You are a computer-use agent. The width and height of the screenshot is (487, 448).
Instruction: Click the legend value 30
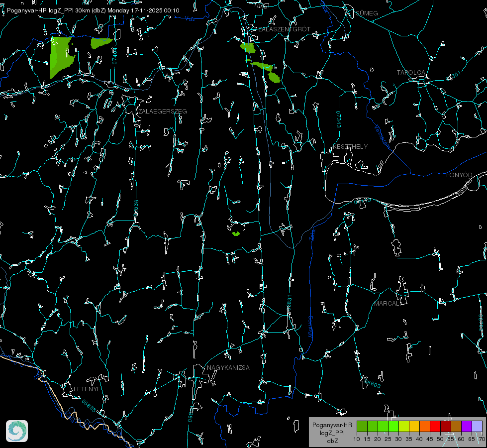(398, 439)
